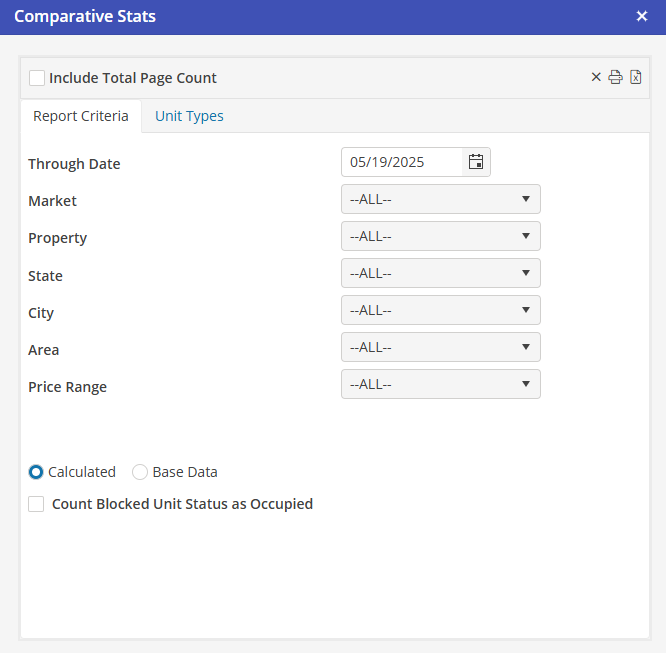Close the Comparative Stats dialog

pyautogui.click(x=642, y=16)
